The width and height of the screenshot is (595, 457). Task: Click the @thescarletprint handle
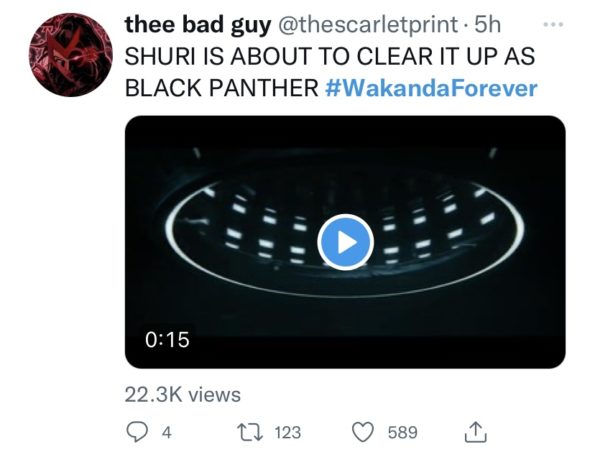[368, 25]
